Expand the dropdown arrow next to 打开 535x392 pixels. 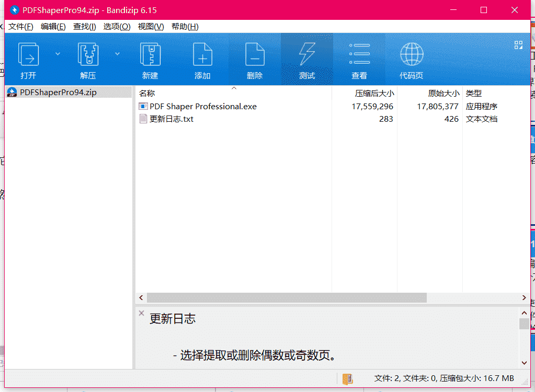click(x=58, y=54)
